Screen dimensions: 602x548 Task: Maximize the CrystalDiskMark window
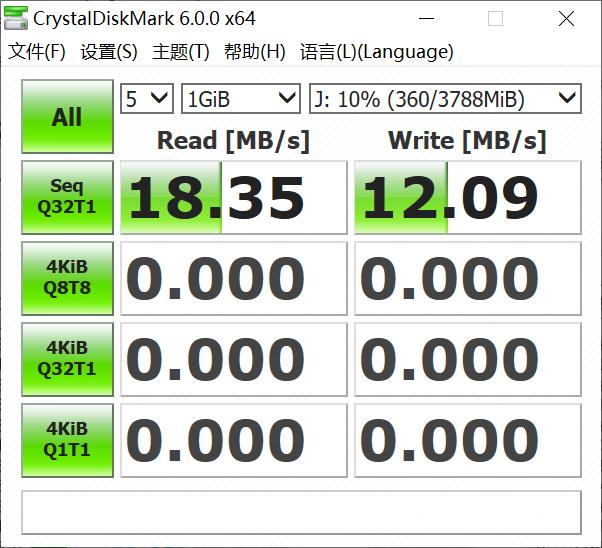pos(496,19)
